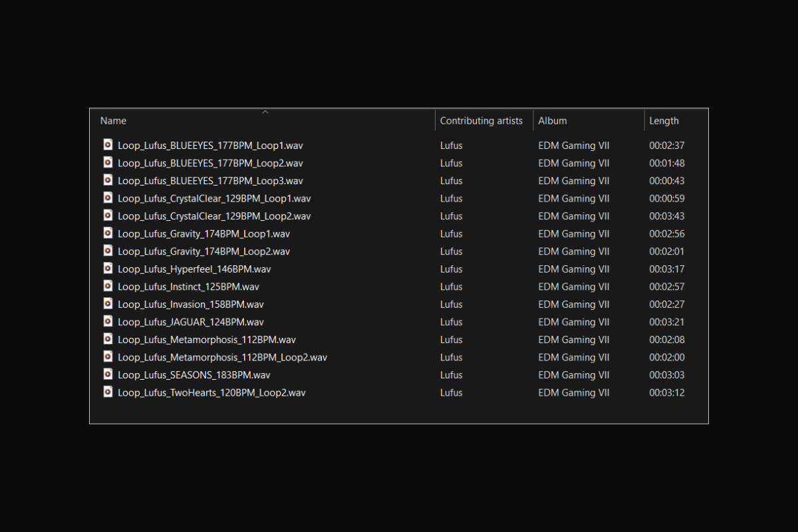Select Loop_Lufus_Invasion_158BPM.wav file name
798x532 pixels.
click(191, 305)
